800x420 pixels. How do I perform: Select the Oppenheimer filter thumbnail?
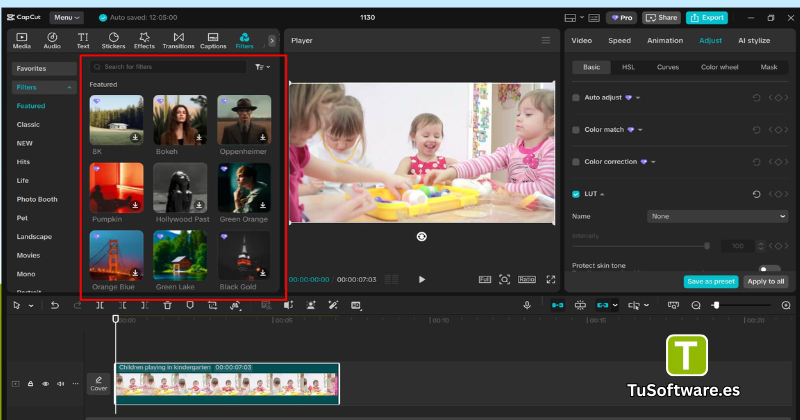244,120
